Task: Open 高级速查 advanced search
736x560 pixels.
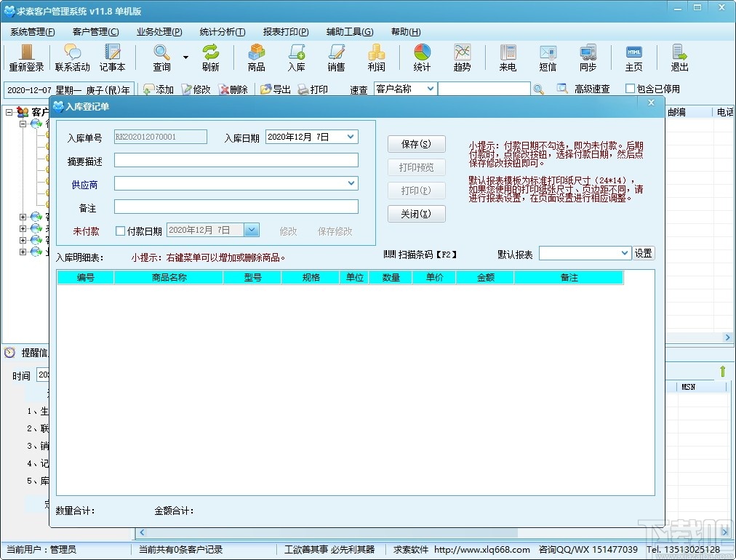Action: point(583,89)
